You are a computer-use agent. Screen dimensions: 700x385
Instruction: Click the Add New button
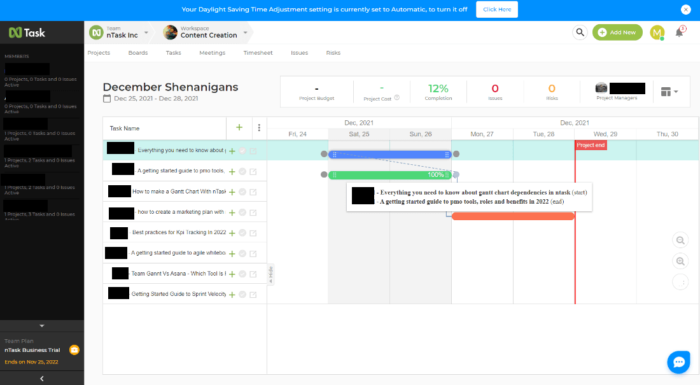point(617,32)
